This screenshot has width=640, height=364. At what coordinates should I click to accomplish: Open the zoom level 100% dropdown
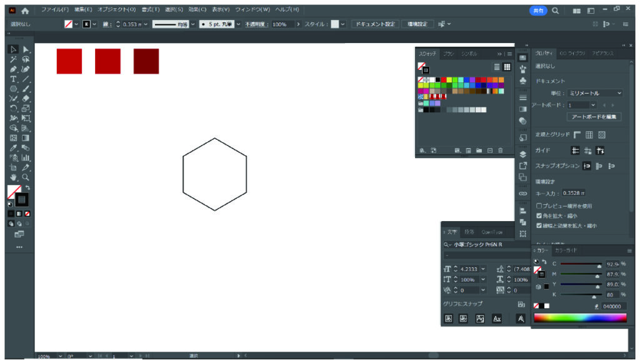61,357
